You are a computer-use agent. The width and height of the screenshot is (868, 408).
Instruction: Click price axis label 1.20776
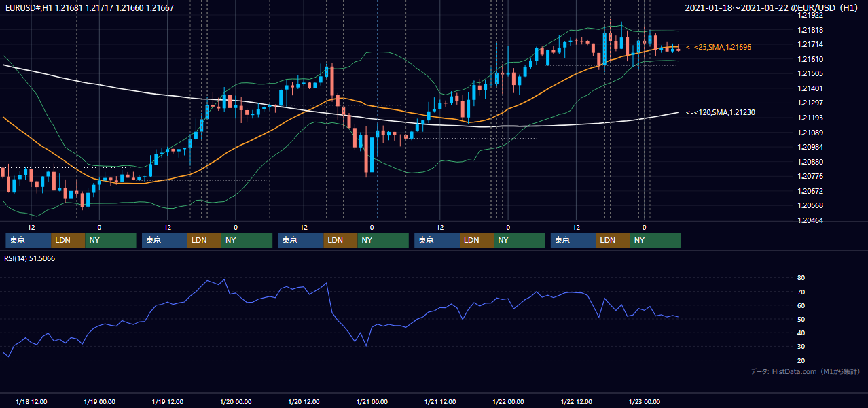[x=810, y=176]
